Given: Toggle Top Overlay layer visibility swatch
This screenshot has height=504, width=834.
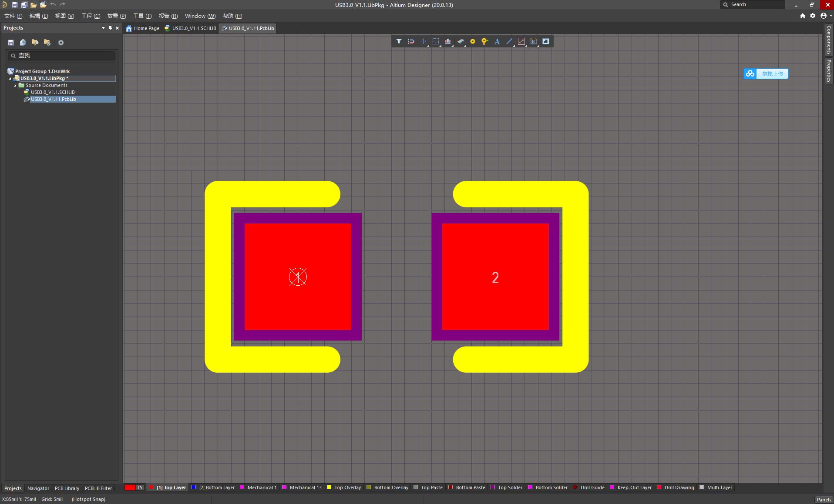Looking at the screenshot, I should (x=329, y=487).
